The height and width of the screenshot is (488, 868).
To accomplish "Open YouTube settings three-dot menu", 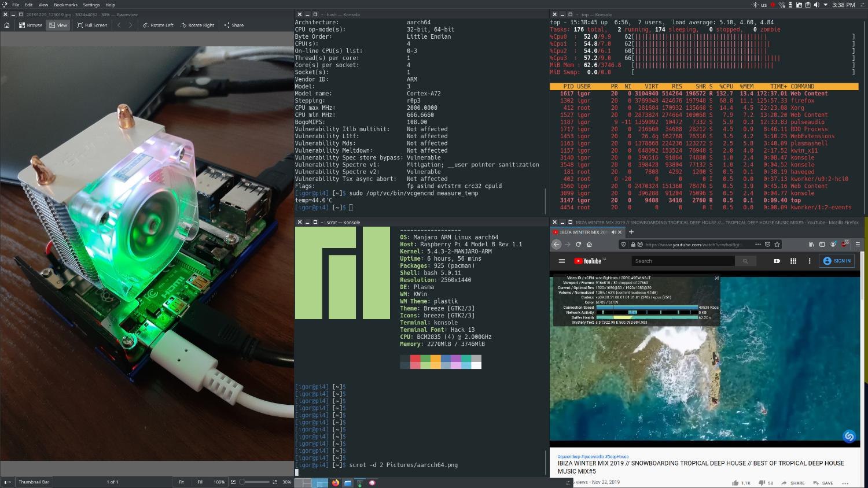I will click(810, 261).
